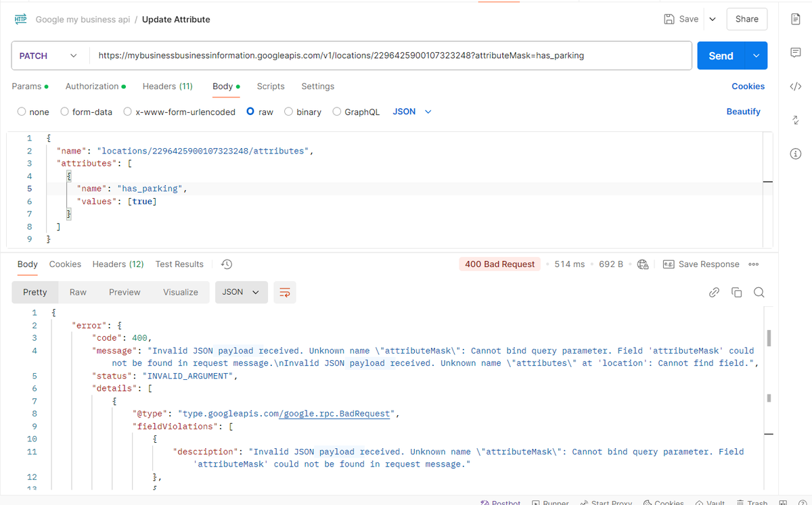Open the response JSON format dropdown
Screen dimensions: 812x505
pos(242,292)
